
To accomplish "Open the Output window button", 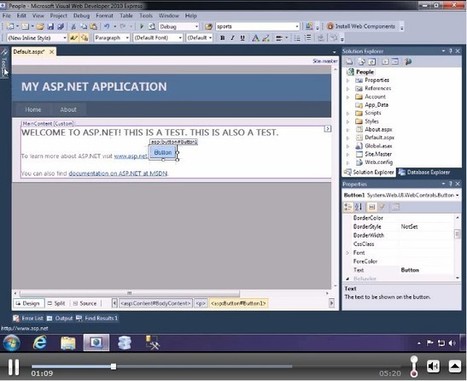I will 60,318.
